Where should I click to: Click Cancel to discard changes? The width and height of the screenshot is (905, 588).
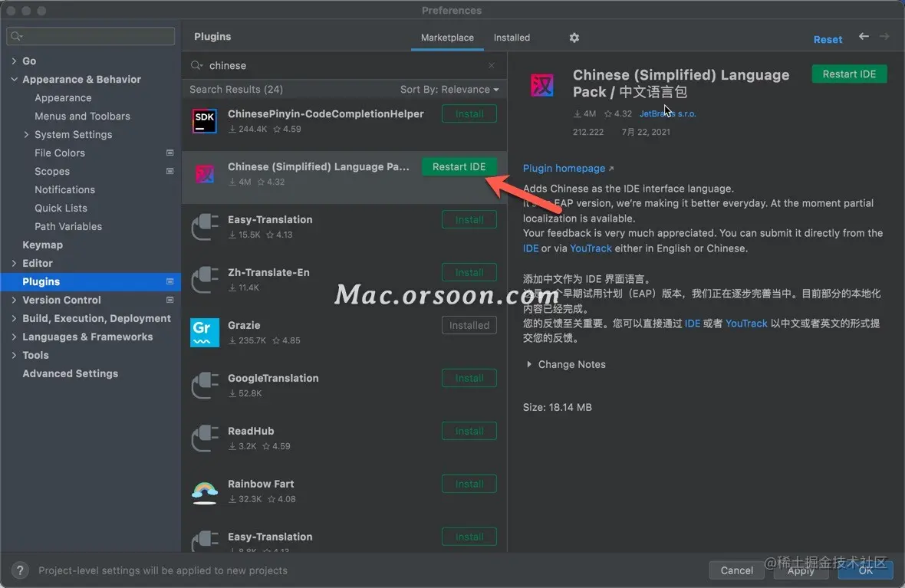[736, 570]
